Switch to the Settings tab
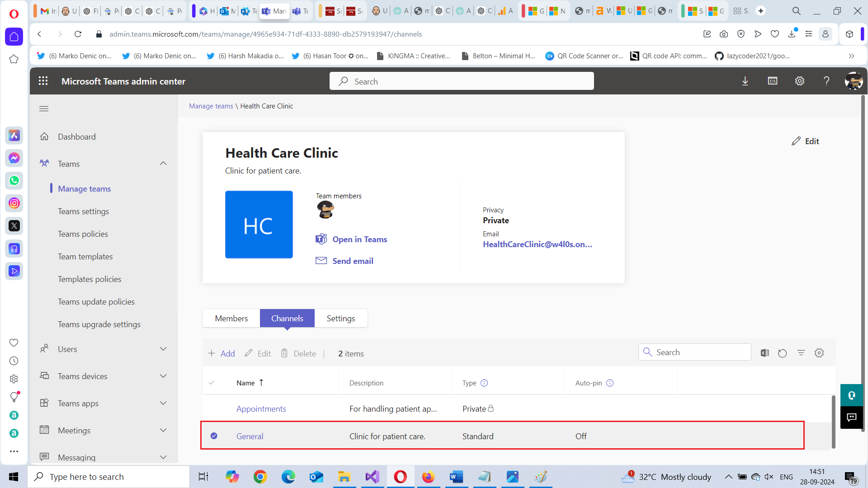Screen dimensions: 868x488 [341, 318]
